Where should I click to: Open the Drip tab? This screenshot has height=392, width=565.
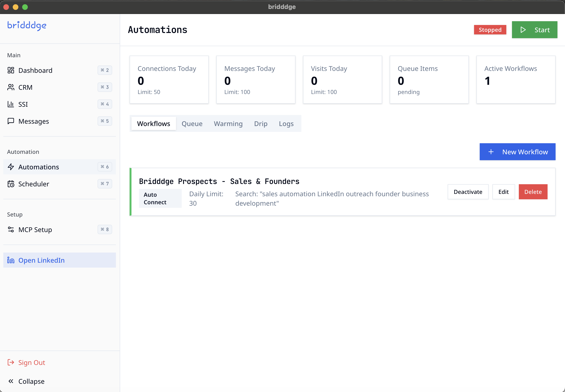261,123
